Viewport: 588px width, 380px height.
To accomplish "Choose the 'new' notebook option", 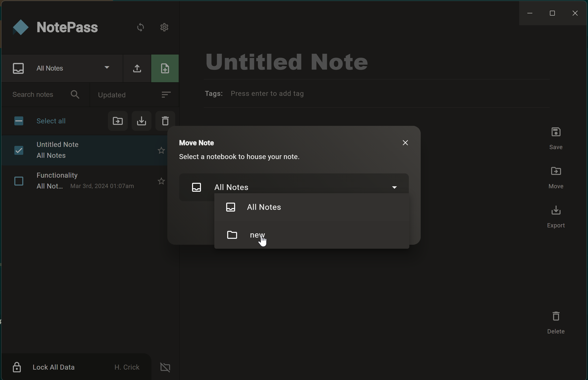I will [x=312, y=235].
